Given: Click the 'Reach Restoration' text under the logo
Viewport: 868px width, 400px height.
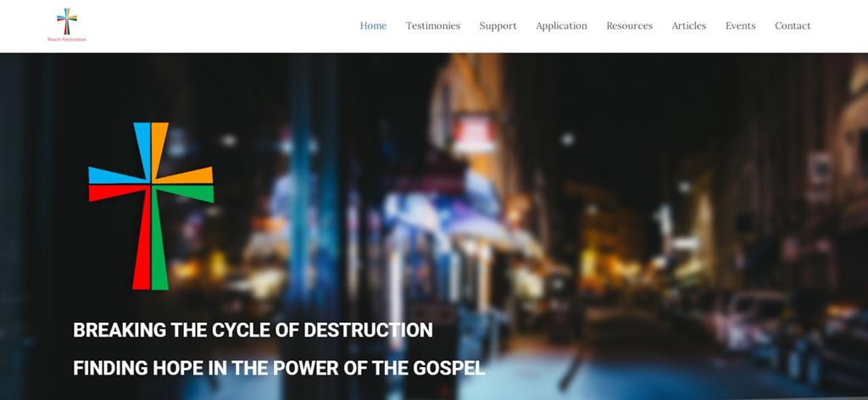Looking at the screenshot, I should [x=67, y=40].
